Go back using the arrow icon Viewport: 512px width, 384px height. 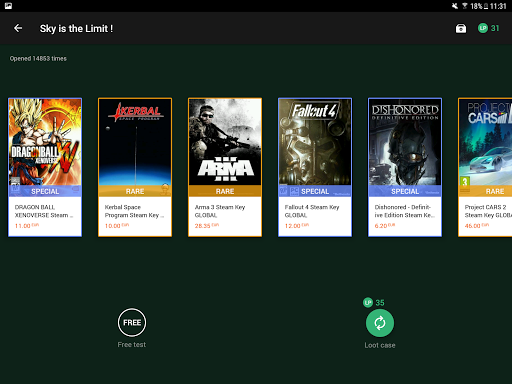(18, 28)
